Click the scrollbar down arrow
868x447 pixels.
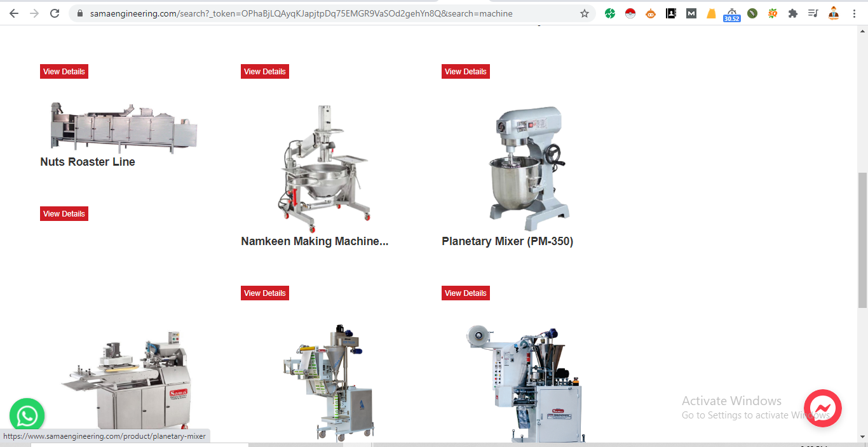point(862,437)
